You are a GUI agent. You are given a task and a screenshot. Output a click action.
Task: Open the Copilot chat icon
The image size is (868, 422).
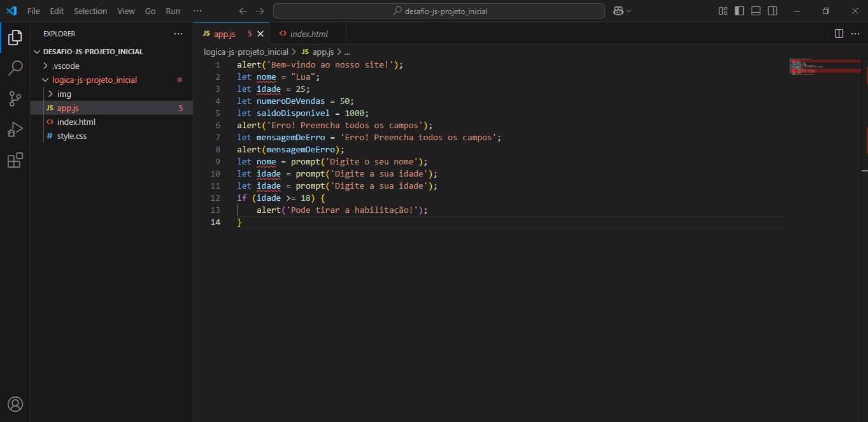(x=618, y=11)
